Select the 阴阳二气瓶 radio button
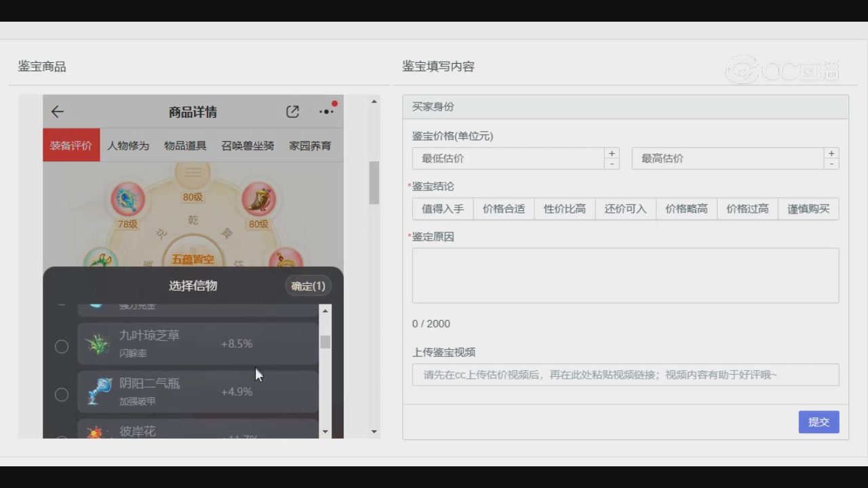Image resolution: width=868 pixels, height=488 pixels. point(62,394)
